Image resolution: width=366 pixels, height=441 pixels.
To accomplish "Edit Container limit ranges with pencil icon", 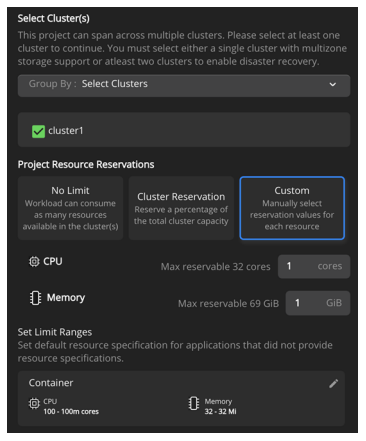I will (333, 383).
